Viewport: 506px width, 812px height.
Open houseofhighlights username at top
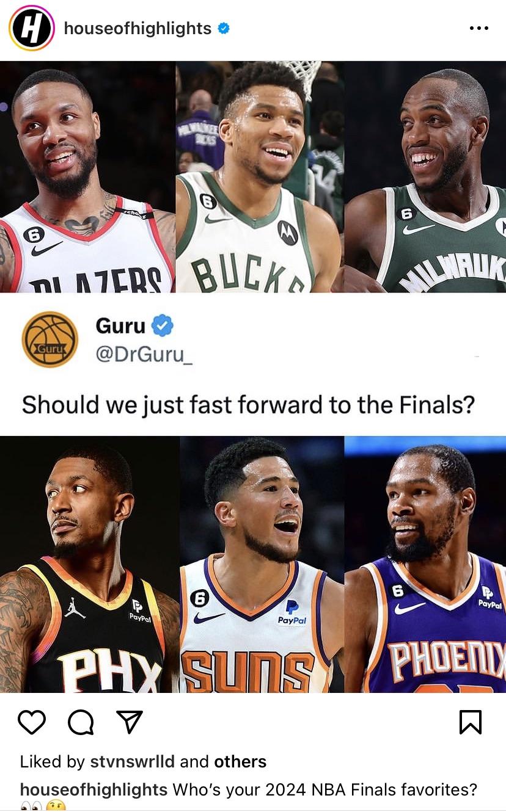pos(137,28)
